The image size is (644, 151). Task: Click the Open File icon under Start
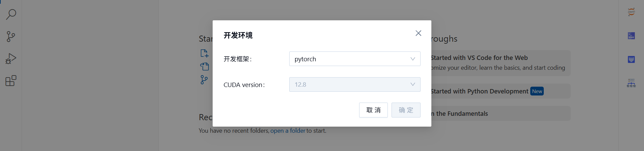click(x=205, y=66)
